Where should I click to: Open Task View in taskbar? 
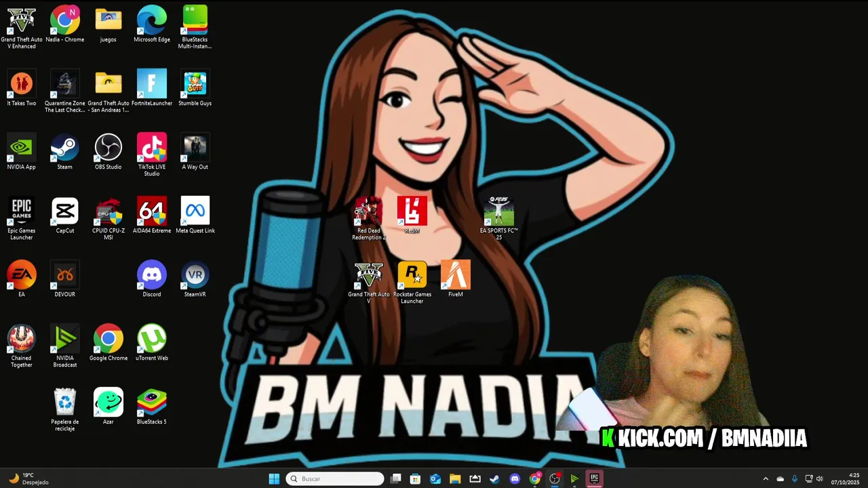396,479
